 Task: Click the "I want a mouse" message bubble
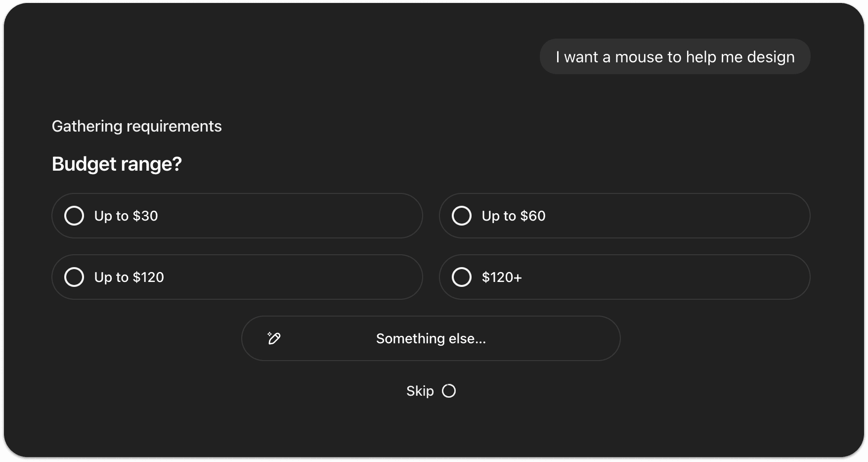[675, 57]
